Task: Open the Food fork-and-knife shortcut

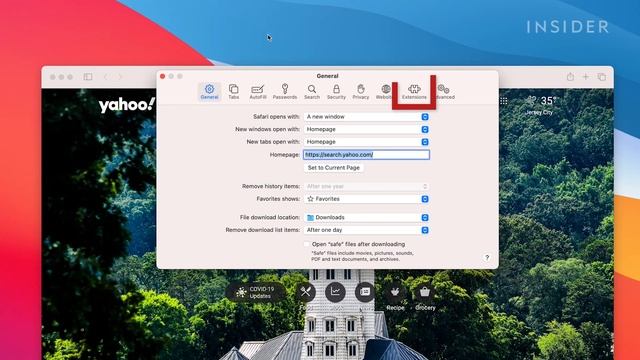Action: click(x=306, y=292)
